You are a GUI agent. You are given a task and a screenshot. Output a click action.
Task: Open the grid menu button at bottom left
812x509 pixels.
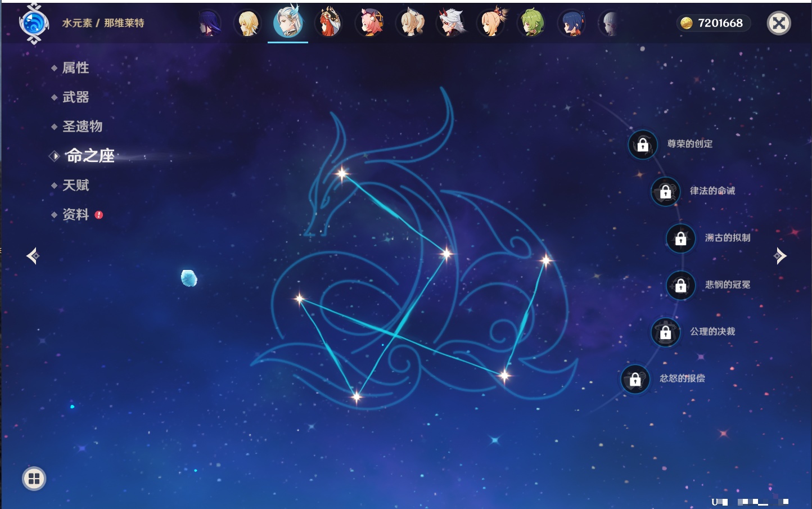point(34,479)
